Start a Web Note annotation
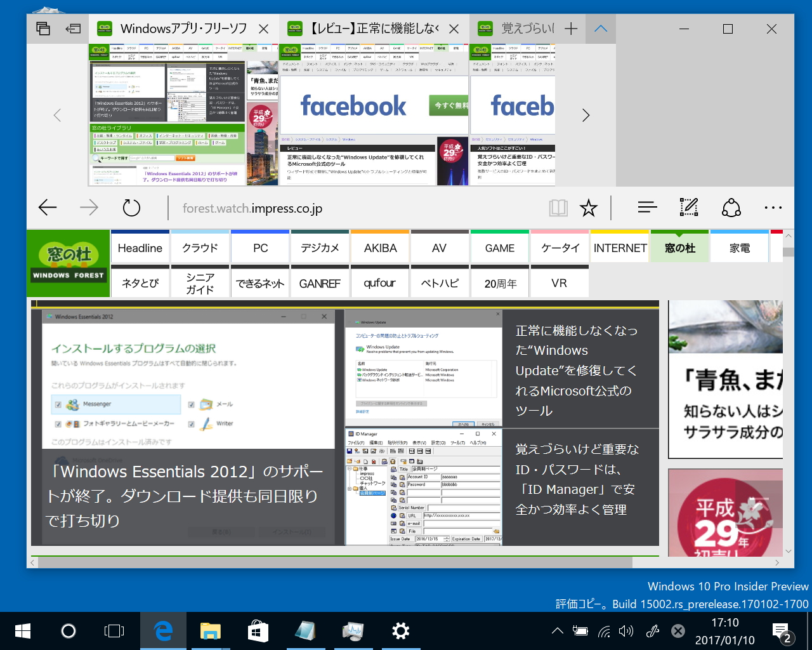The height and width of the screenshot is (650, 812). tap(688, 208)
